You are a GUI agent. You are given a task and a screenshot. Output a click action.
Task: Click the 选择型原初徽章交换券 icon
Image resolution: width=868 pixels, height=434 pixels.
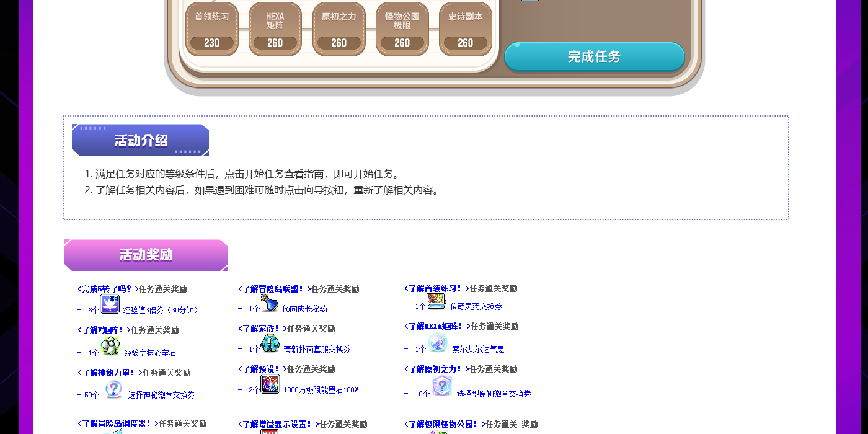[441, 386]
